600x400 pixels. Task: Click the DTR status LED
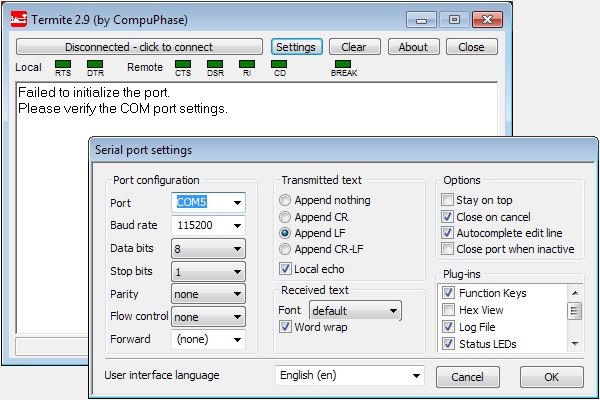(95, 64)
